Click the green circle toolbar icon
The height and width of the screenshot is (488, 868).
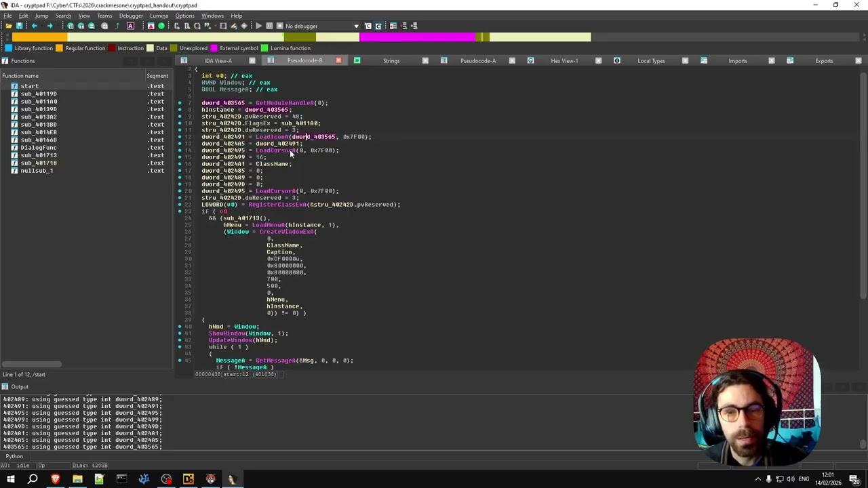pyautogui.click(x=161, y=26)
